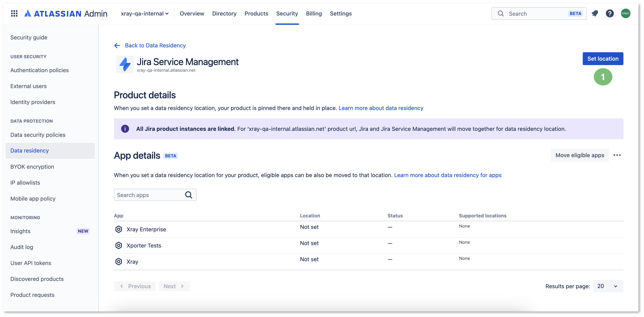
Task: Click the Xporter Tests app name
Action: coord(144,245)
